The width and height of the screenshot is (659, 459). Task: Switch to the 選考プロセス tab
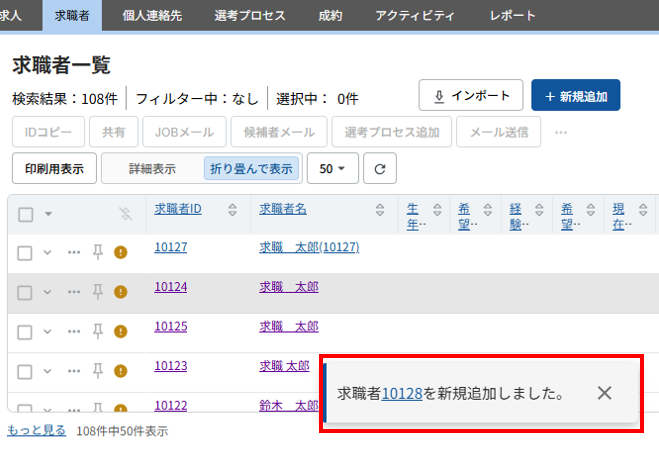tap(250, 15)
